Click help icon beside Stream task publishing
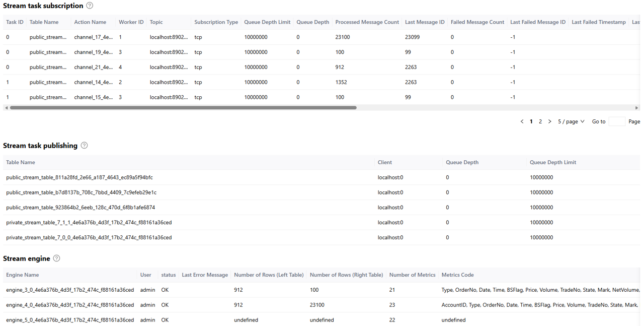 click(84, 146)
